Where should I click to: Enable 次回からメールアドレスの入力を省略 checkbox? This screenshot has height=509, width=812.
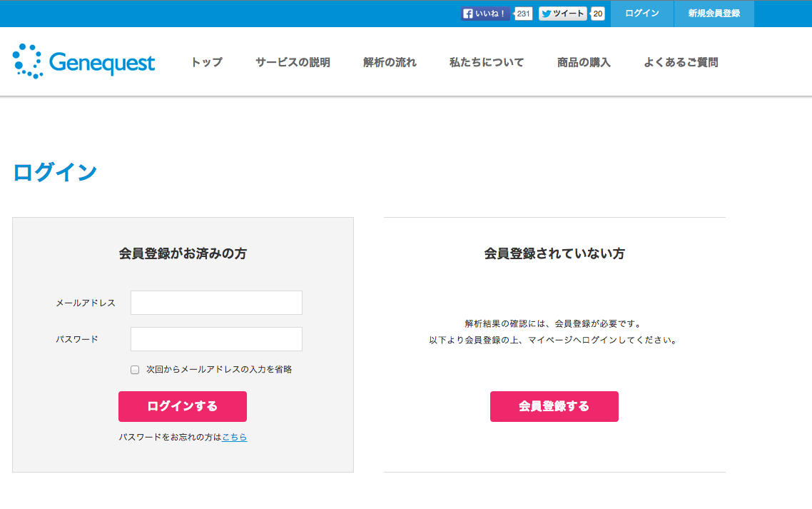tap(135, 370)
